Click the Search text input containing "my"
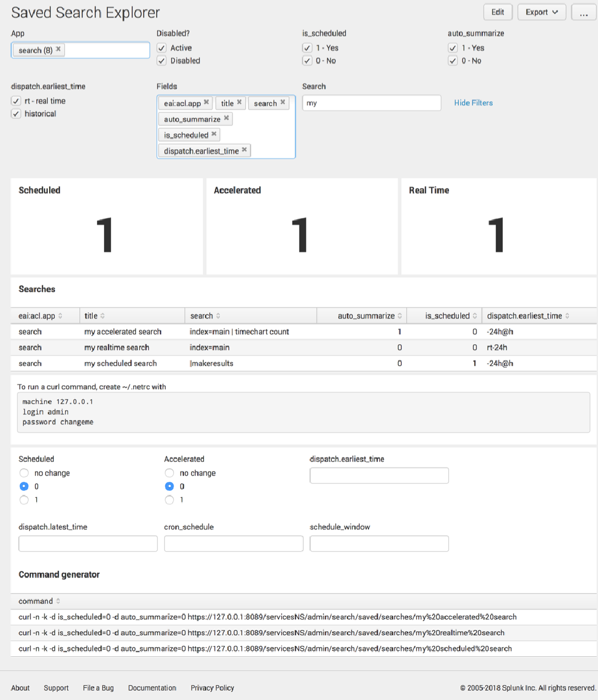The height and width of the screenshot is (700, 598). click(371, 102)
